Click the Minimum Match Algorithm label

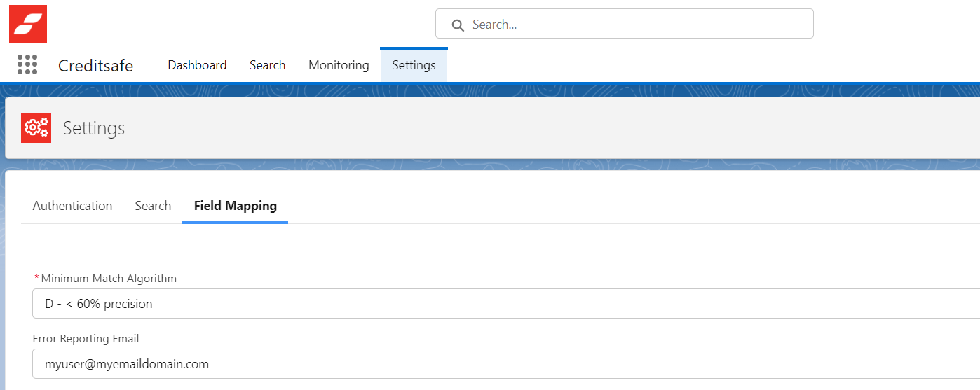click(x=109, y=279)
